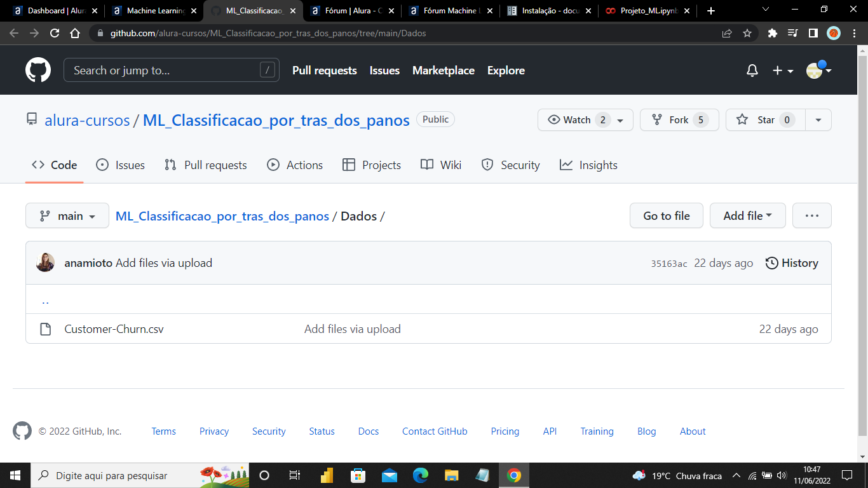Switch to the Code tab
The image size is (868, 488).
pos(55,165)
